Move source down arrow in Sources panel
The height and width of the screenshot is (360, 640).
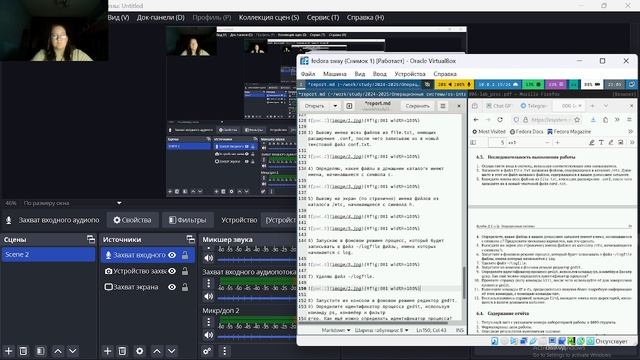(x=171, y=351)
